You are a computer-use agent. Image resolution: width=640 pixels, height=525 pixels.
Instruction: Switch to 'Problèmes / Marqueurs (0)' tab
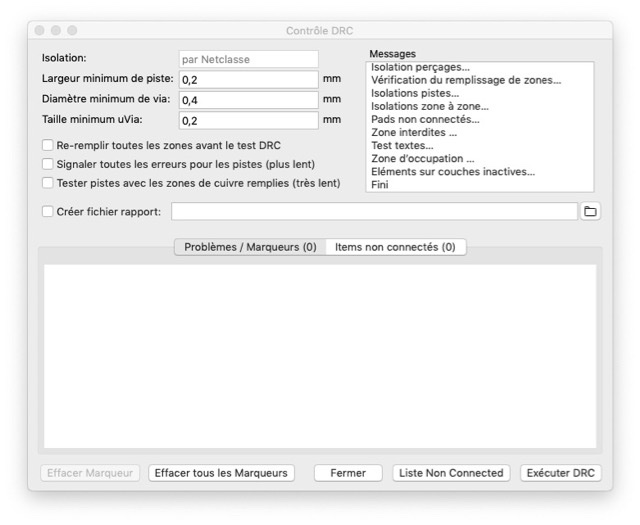click(250, 247)
